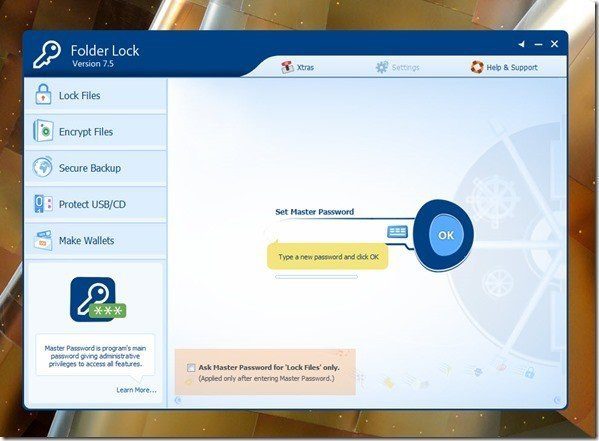Click the 'Version 7.5' text
The height and width of the screenshot is (441, 599).
[93, 64]
